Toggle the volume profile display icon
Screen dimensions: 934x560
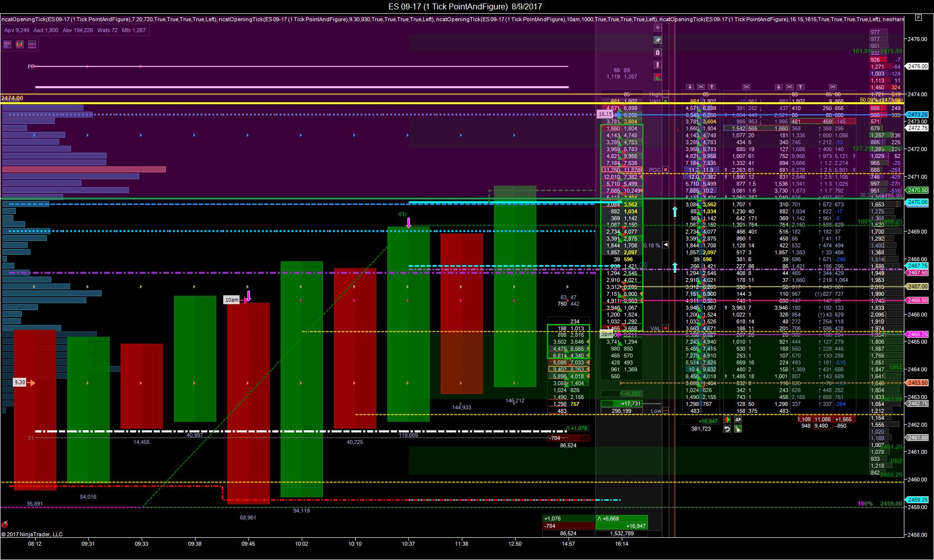pyautogui.click(x=7, y=44)
